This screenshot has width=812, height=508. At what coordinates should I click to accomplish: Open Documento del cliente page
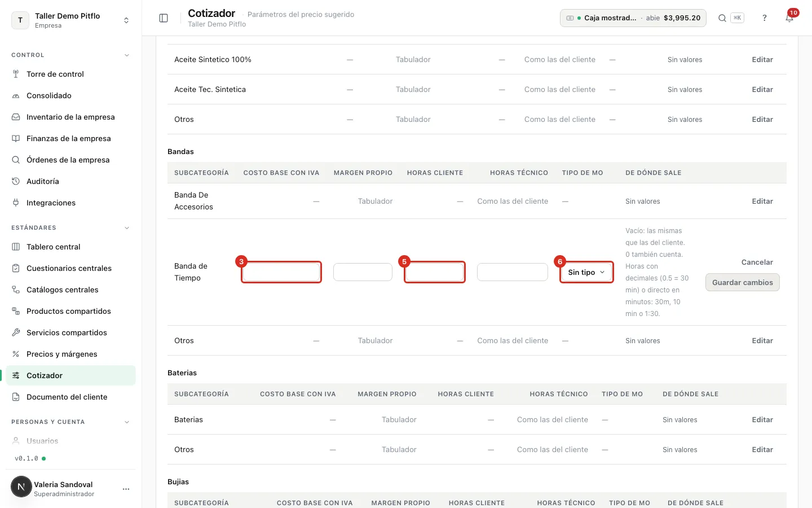tap(70, 397)
